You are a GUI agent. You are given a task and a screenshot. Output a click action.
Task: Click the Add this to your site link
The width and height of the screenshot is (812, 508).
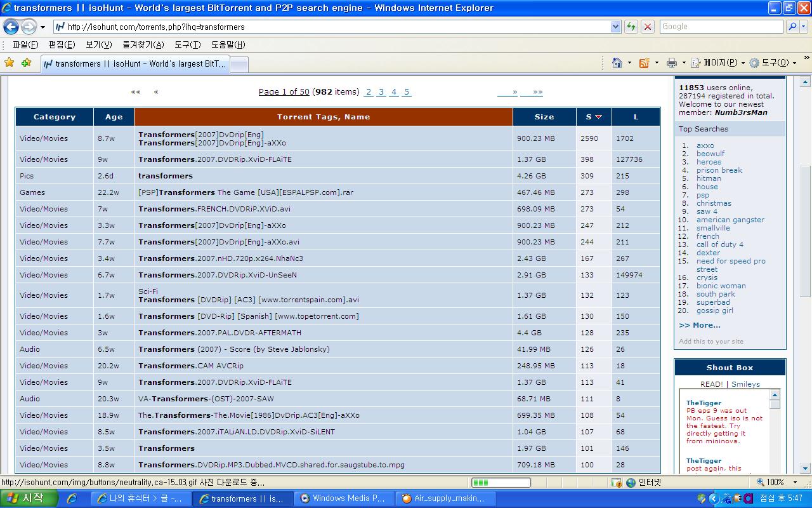click(711, 342)
